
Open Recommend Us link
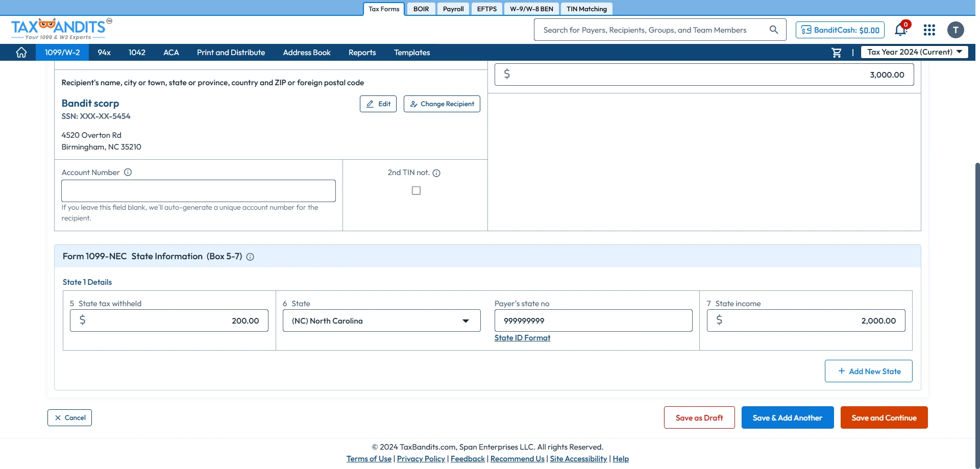pyautogui.click(x=518, y=459)
